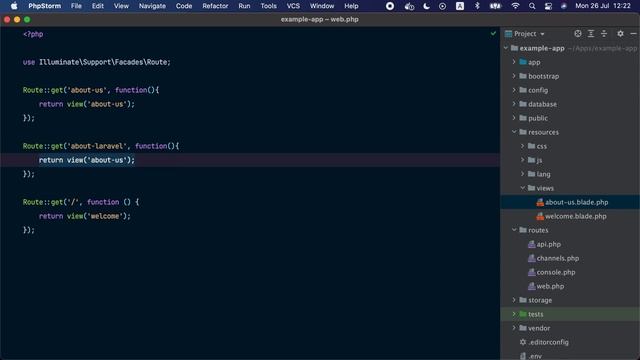The height and width of the screenshot is (360, 640).
Task: Open the Apple menu
Action: [14, 6]
